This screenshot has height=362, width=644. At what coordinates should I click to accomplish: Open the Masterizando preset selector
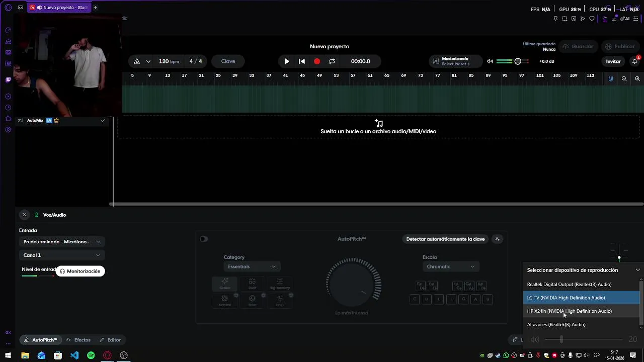(x=455, y=61)
